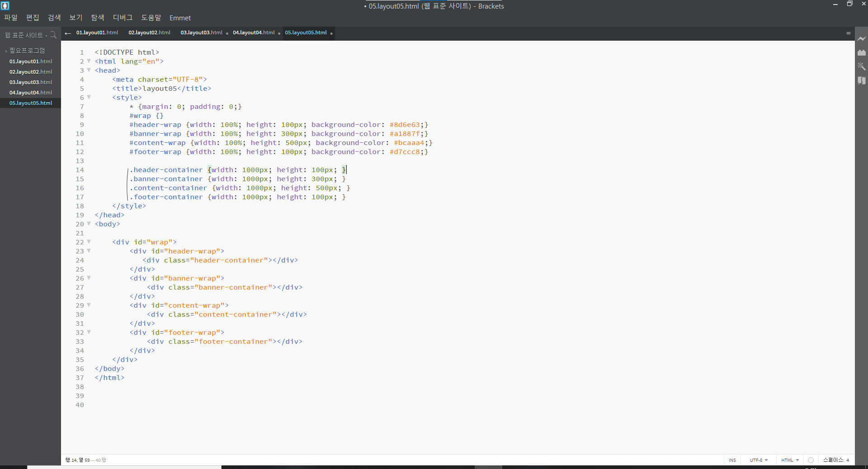Click the lint status circle in the status bar

point(811,460)
